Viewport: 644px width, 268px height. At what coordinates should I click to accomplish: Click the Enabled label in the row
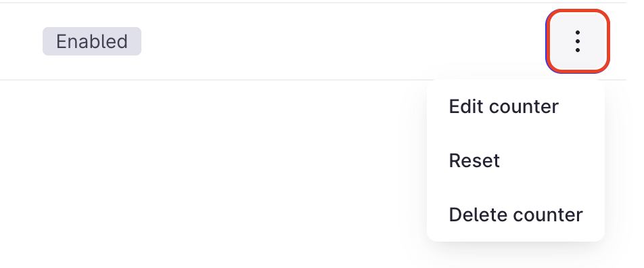click(x=92, y=41)
